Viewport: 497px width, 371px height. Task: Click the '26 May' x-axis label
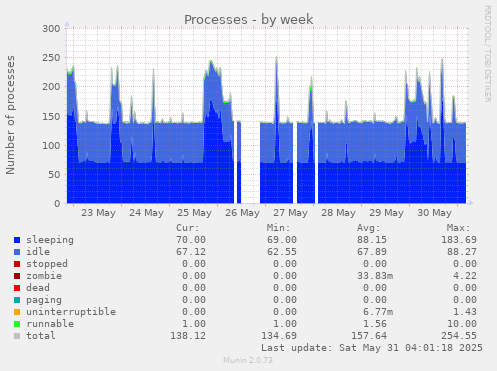coord(242,213)
